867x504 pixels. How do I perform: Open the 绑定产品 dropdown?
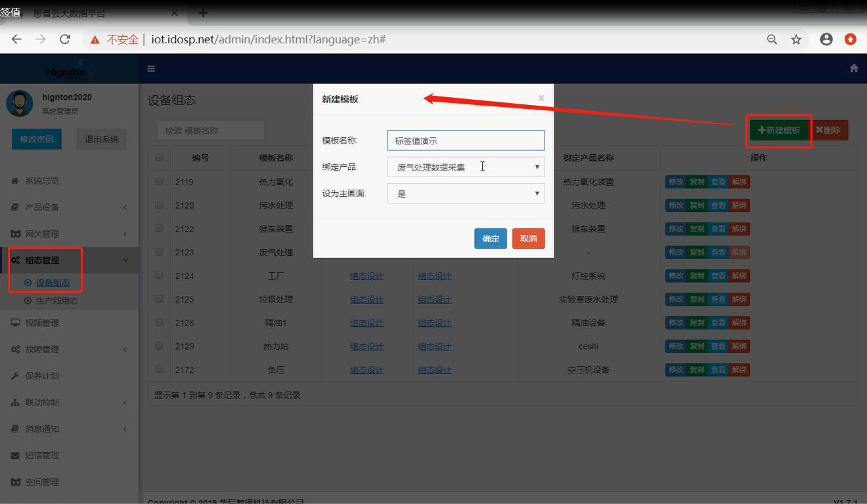pyautogui.click(x=466, y=167)
